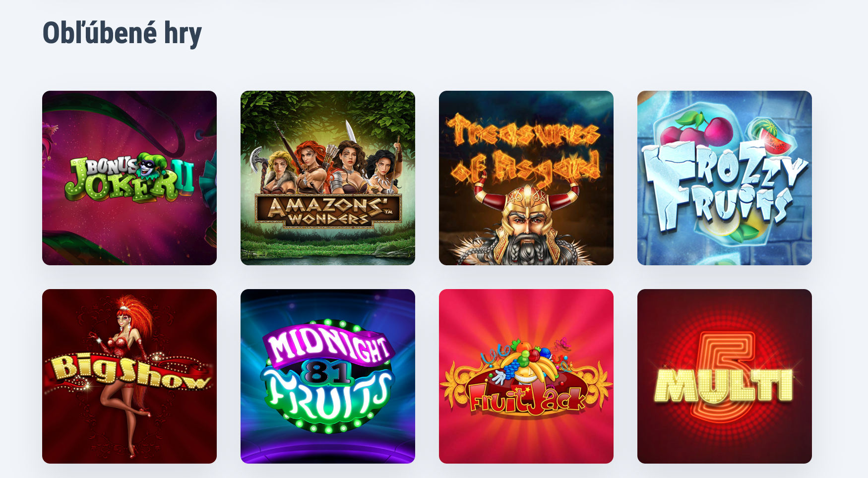Open the Big Show game

129,376
